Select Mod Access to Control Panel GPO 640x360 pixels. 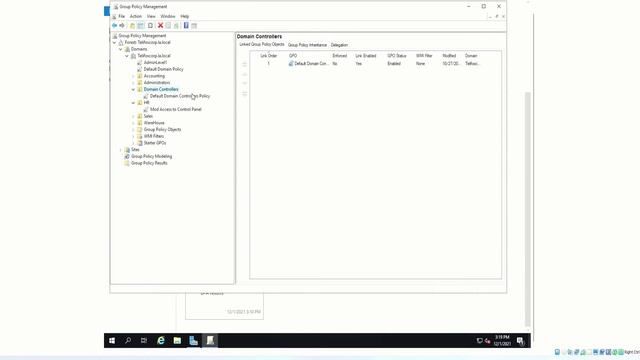click(x=176, y=109)
